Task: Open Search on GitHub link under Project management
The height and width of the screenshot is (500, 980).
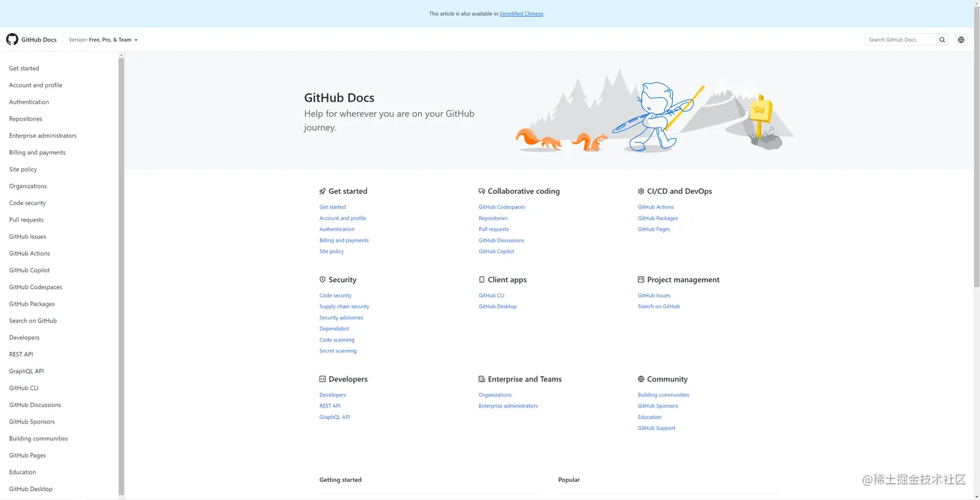Action: [x=659, y=306]
